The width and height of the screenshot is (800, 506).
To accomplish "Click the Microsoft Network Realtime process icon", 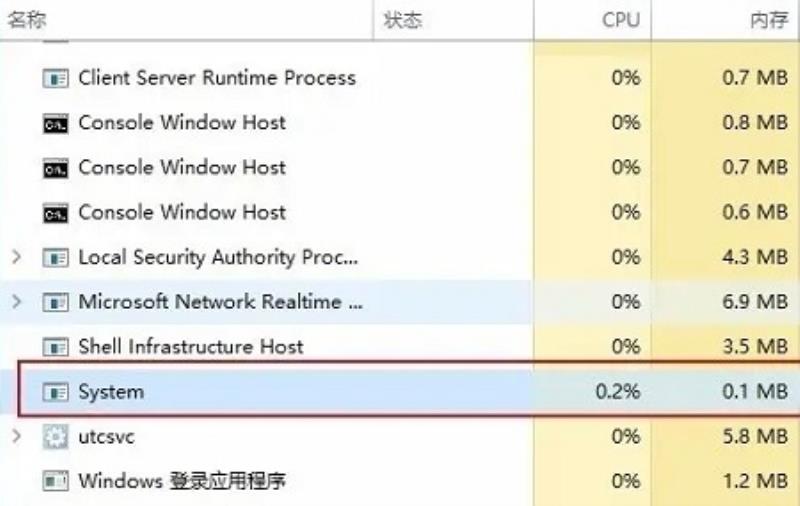I will coord(55,302).
